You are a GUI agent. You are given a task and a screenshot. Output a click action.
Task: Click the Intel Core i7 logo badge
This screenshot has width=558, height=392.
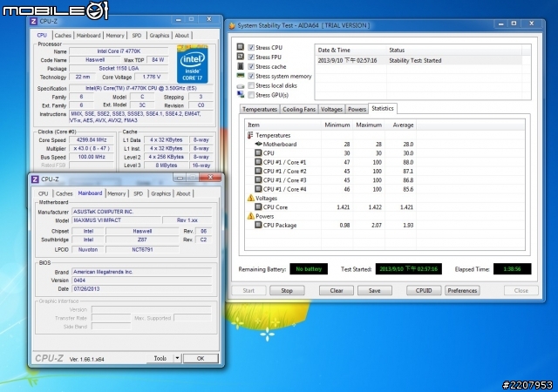192,64
